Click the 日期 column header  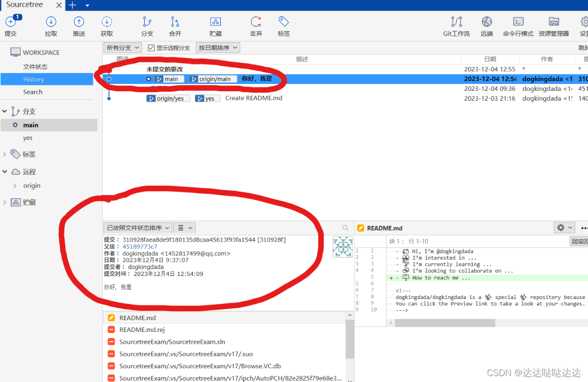(x=490, y=59)
